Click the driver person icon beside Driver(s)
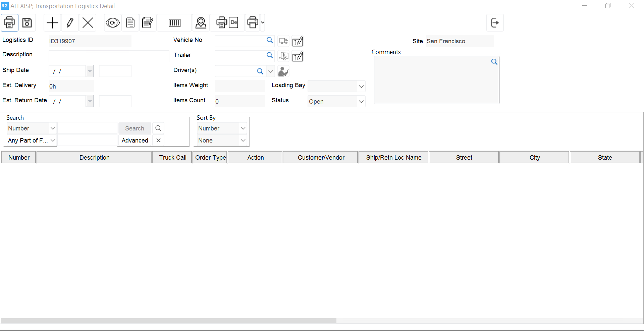644x331 pixels. (283, 71)
